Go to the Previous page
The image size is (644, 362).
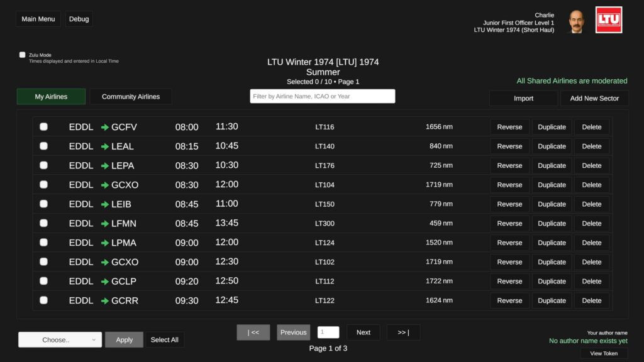(x=293, y=332)
